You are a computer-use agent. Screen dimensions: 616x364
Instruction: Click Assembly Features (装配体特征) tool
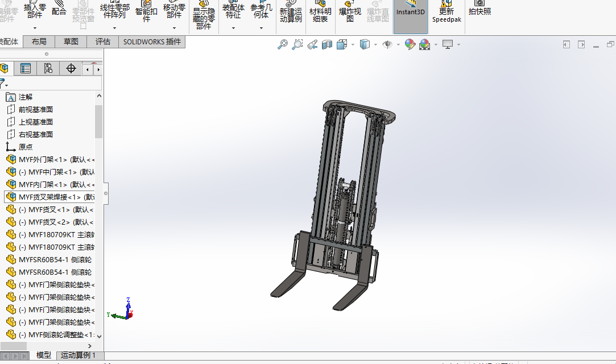233,11
